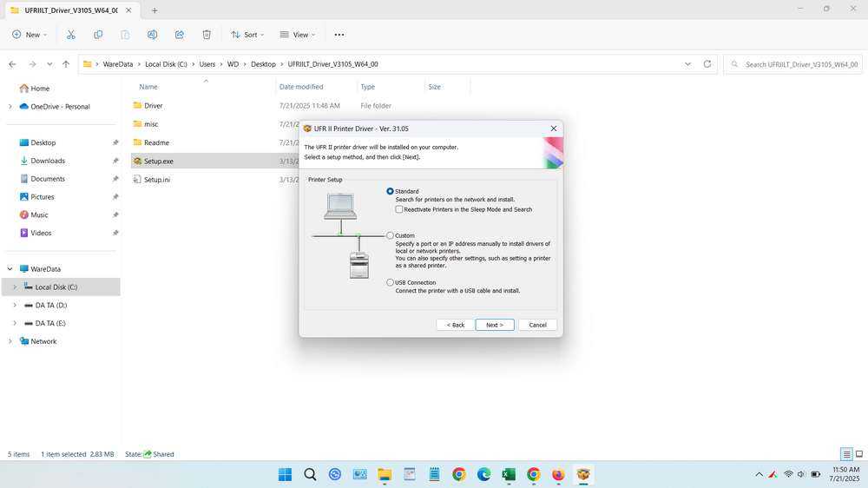Viewport: 868px width, 488px height.
Task: Open Wi-Fi network tray icon
Action: pyautogui.click(x=788, y=474)
